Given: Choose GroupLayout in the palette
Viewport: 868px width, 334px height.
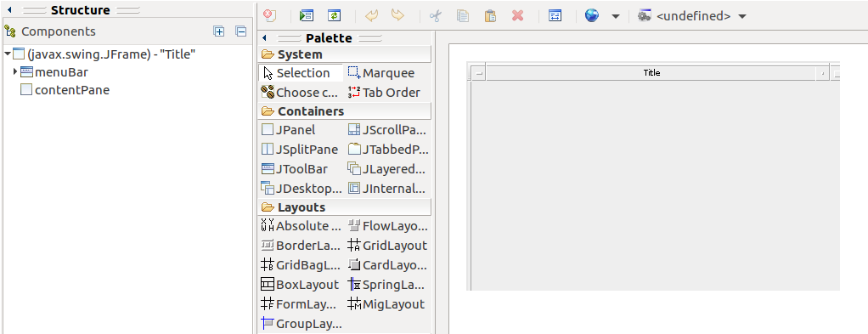Looking at the screenshot, I should point(302,324).
